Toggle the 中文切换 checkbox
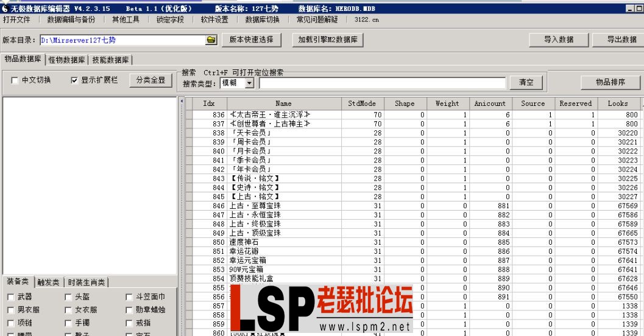 click(x=15, y=80)
